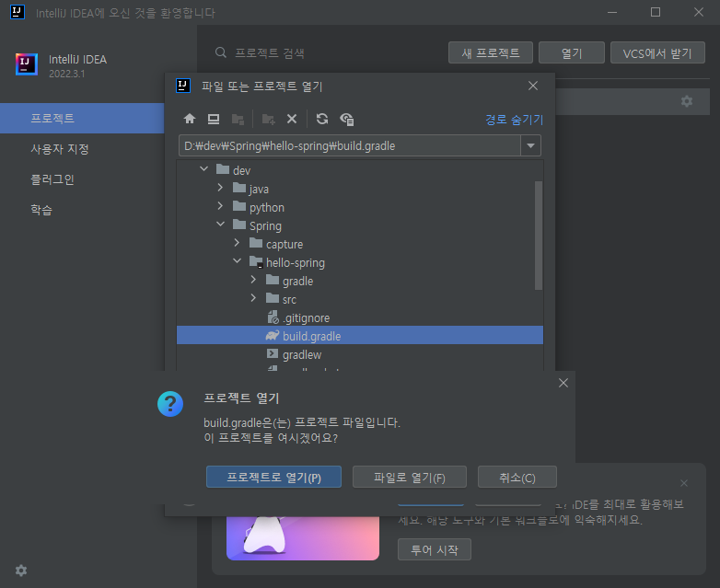
Task: Select the .gitignore file row
Action: pyautogui.click(x=360, y=317)
